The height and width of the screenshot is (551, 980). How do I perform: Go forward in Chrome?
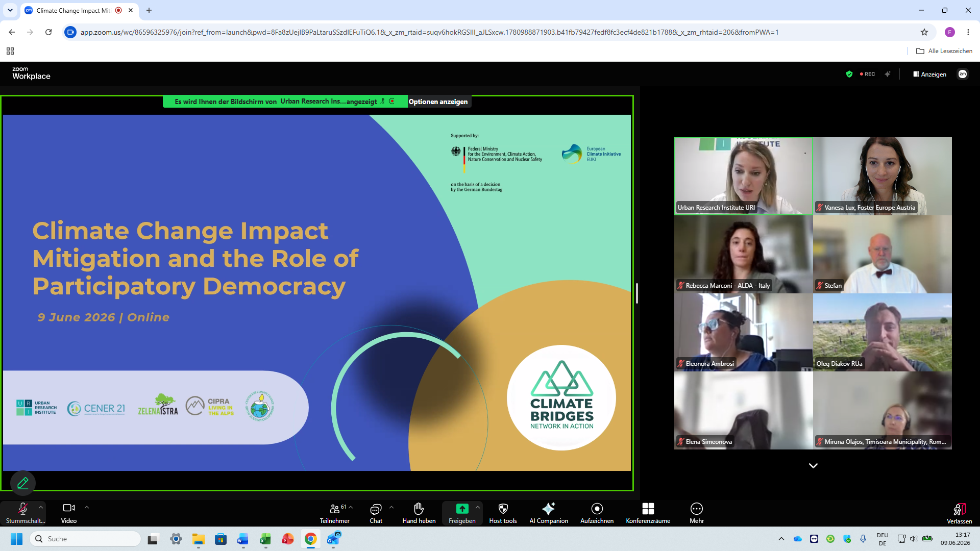click(30, 32)
